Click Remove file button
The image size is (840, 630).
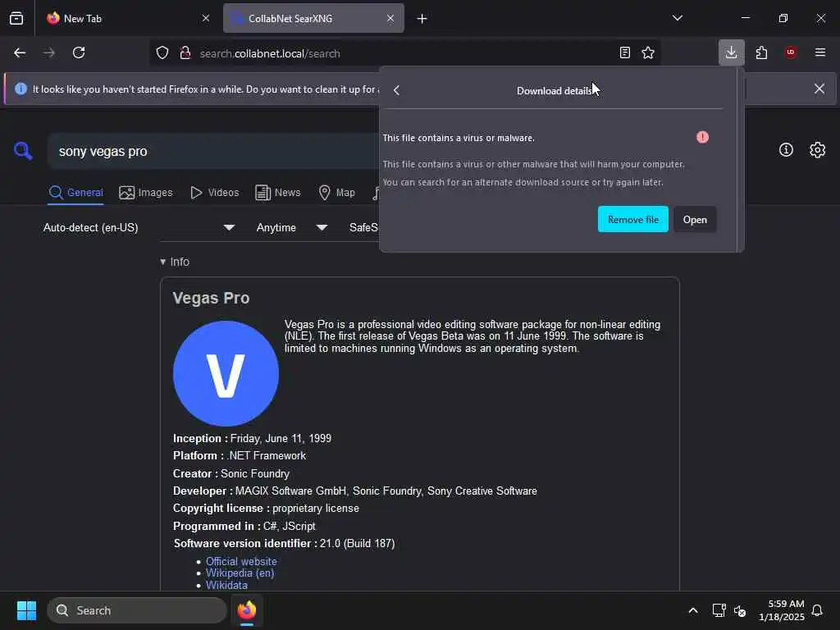pos(632,219)
